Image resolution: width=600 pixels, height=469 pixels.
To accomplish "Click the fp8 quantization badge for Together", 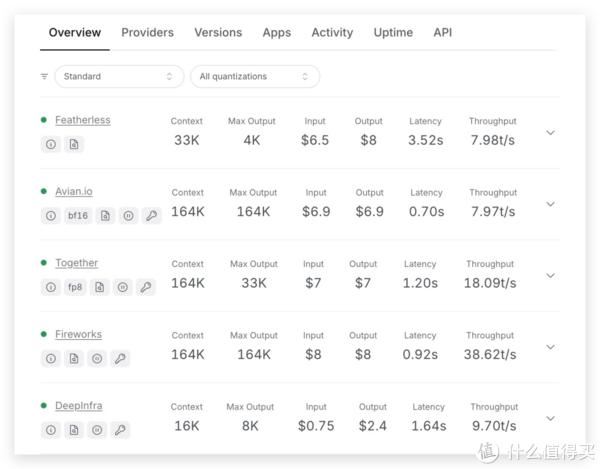I will tap(75, 287).
